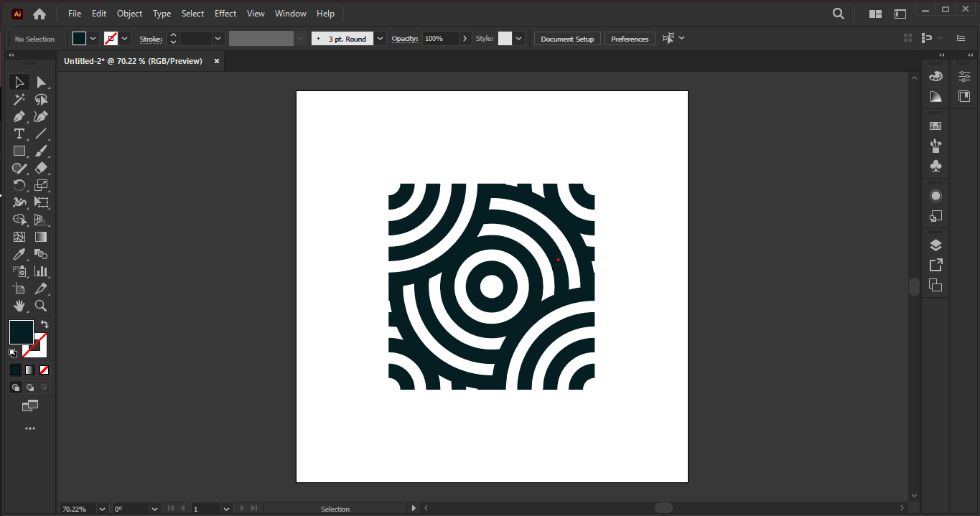Open the Gradient panel
Screen dimensions: 980x516
click(x=935, y=95)
